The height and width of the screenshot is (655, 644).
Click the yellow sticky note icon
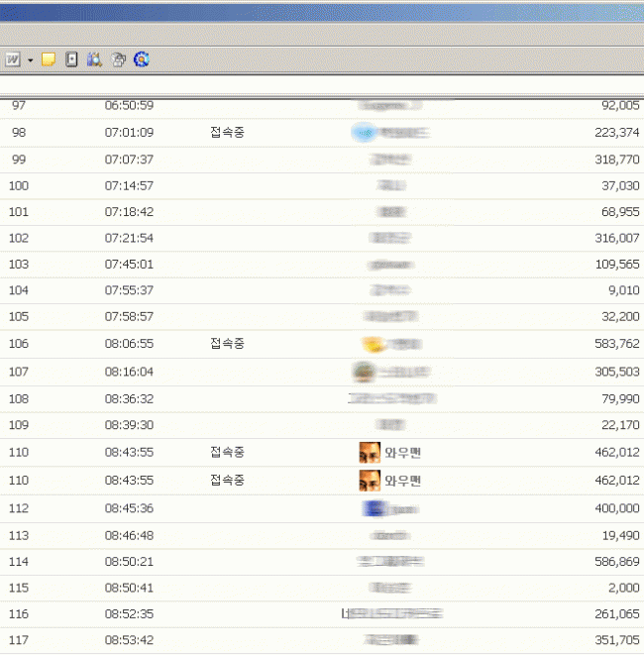48,60
